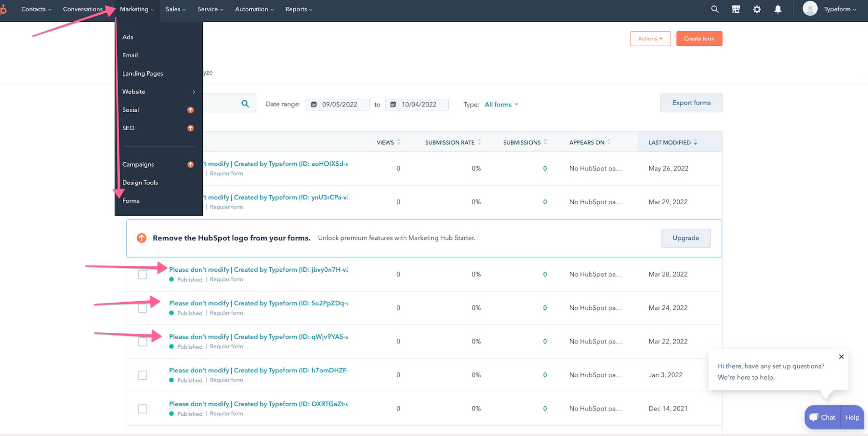Select the checkbox for form h7omDHZF
The width and height of the screenshot is (868, 436).
point(143,375)
